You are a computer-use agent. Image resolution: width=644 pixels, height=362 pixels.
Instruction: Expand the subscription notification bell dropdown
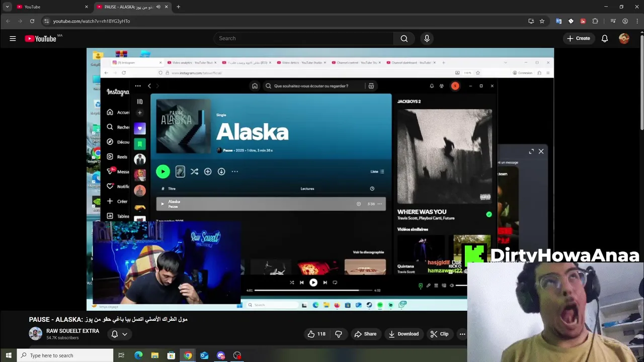(x=119, y=334)
